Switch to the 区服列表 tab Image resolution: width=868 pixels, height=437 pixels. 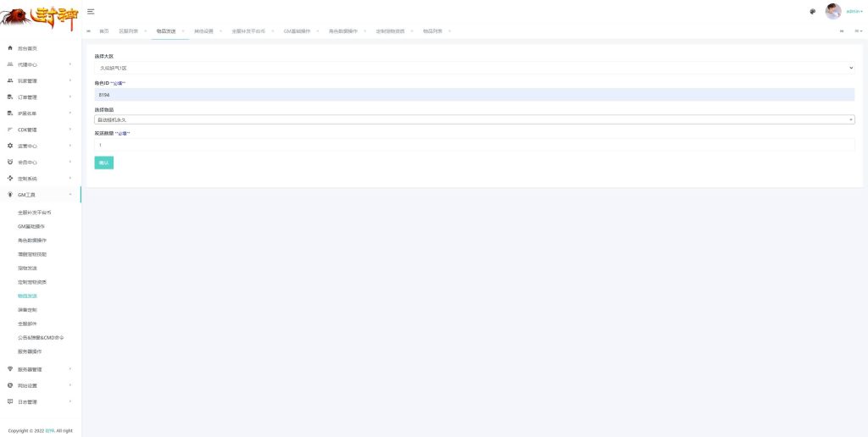tap(128, 30)
